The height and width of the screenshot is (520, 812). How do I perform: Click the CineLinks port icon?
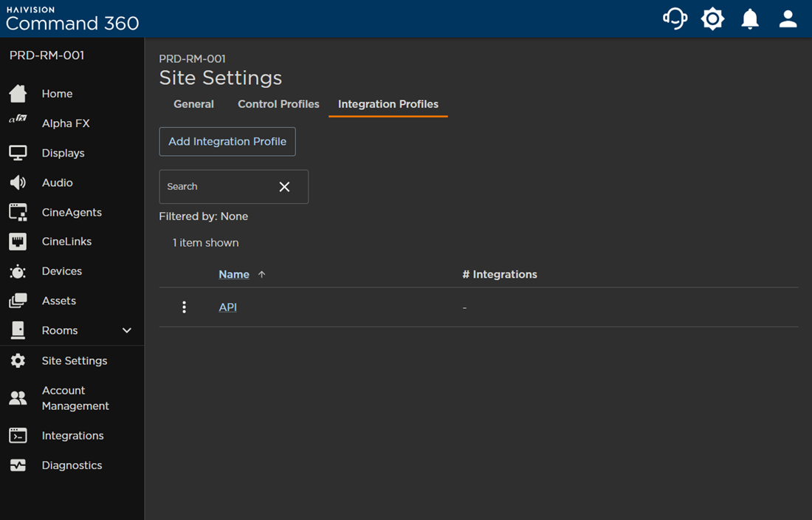point(18,242)
